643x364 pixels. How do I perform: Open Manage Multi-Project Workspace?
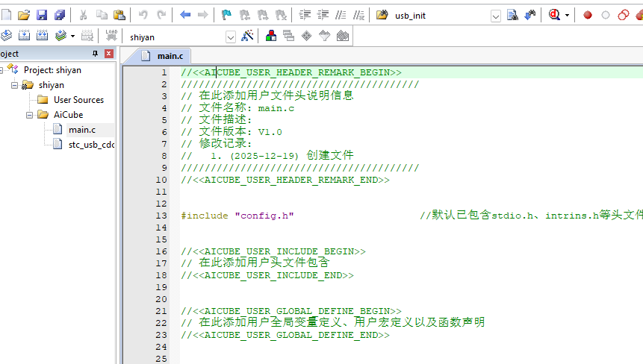pyautogui.click(x=289, y=36)
